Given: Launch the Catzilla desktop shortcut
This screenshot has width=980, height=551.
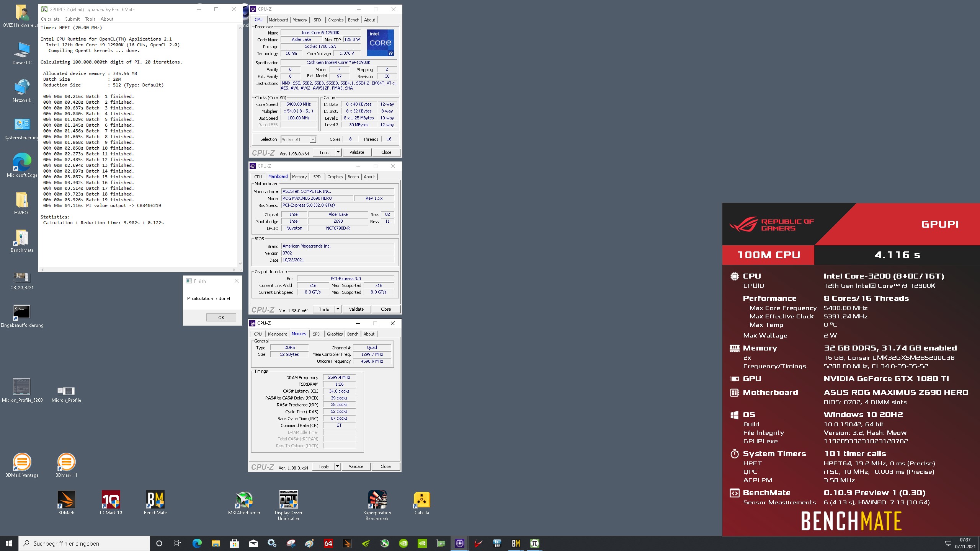Looking at the screenshot, I should click(421, 503).
